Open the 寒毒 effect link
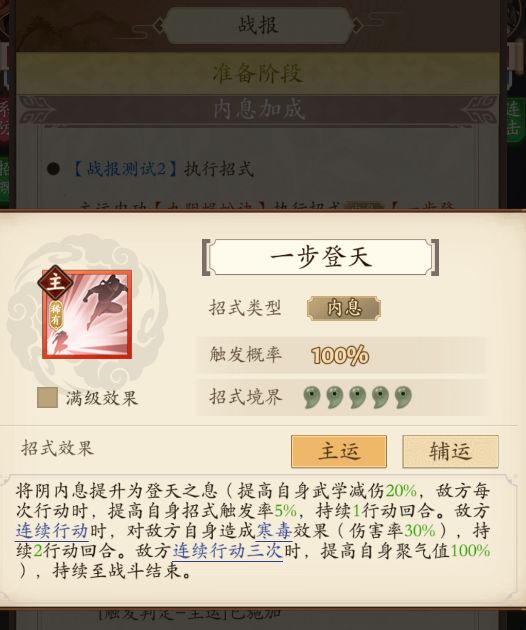526x630 pixels. (x=274, y=531)
